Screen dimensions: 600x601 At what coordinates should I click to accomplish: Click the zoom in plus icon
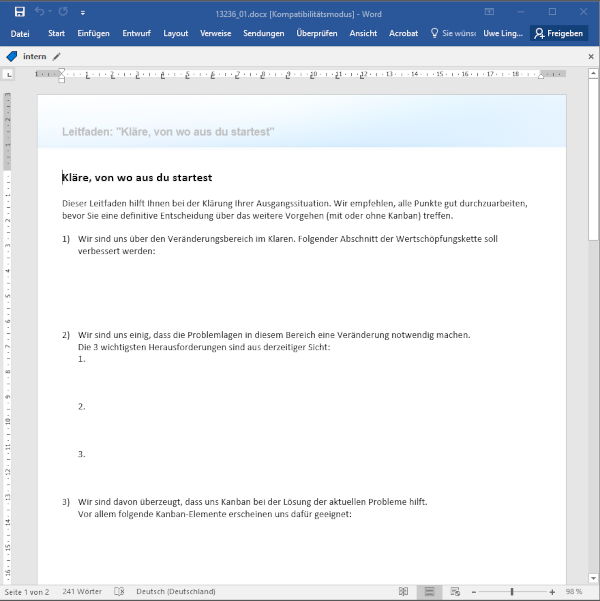tap(552, 591)
